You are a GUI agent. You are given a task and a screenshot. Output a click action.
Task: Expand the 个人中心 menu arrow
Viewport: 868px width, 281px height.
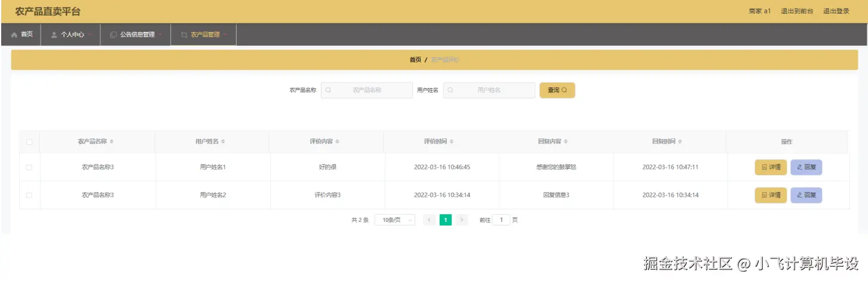tap(90, 35)
